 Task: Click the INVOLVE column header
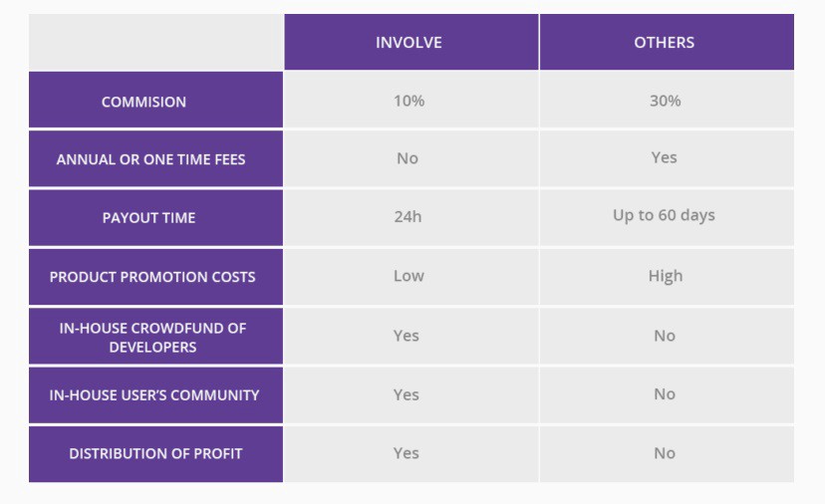point(412,42)
